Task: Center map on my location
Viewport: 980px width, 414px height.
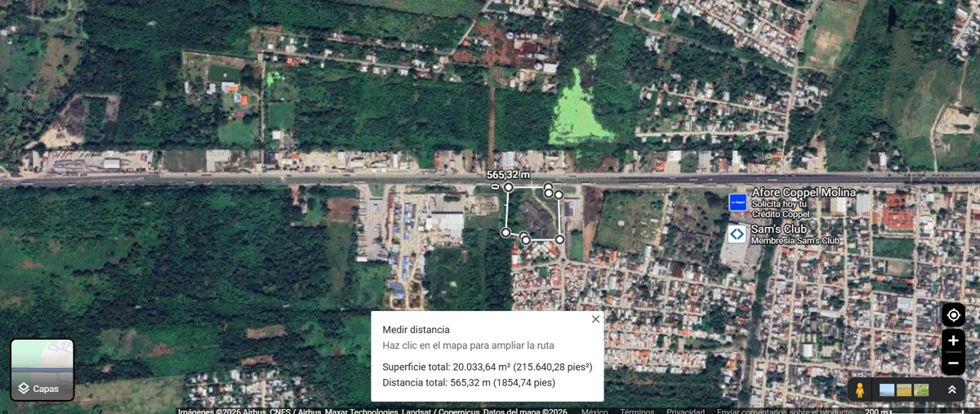Action: pos(953,315)
